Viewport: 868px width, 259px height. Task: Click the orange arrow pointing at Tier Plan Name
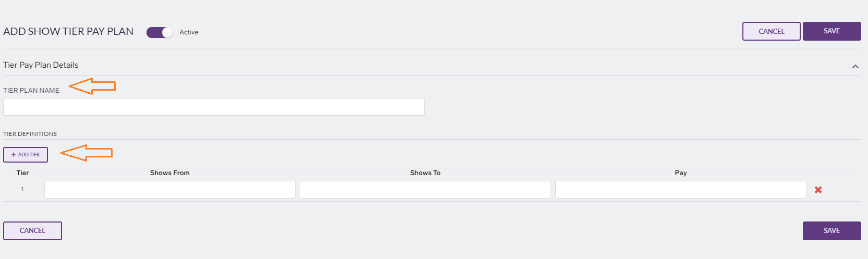pyautogui.click(x=92, y=86)
